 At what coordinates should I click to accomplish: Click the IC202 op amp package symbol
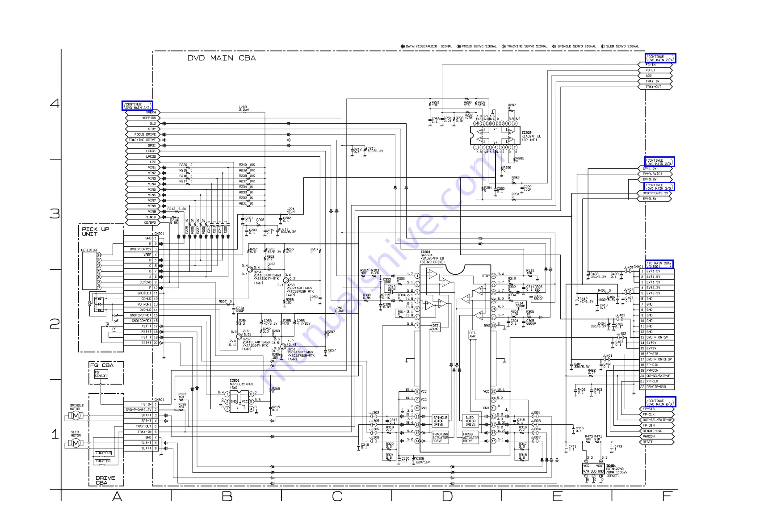[x=495, y=135]
